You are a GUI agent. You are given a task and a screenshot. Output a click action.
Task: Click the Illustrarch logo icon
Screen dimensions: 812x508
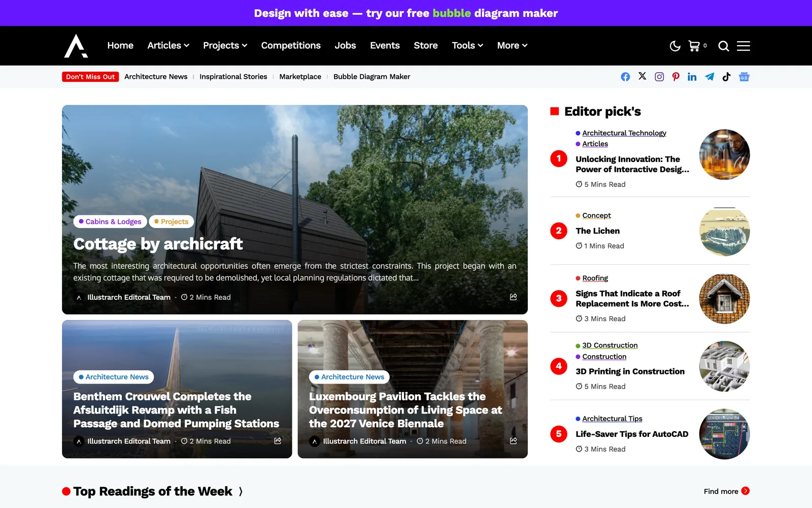[76, 46]
